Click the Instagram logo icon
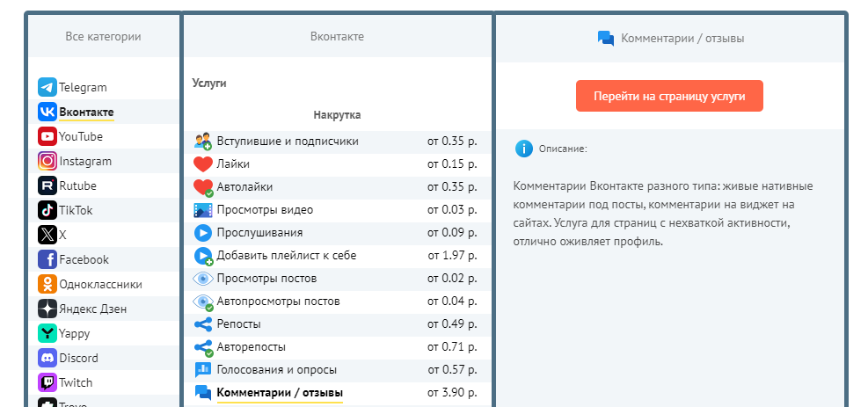 coord(47,161)
